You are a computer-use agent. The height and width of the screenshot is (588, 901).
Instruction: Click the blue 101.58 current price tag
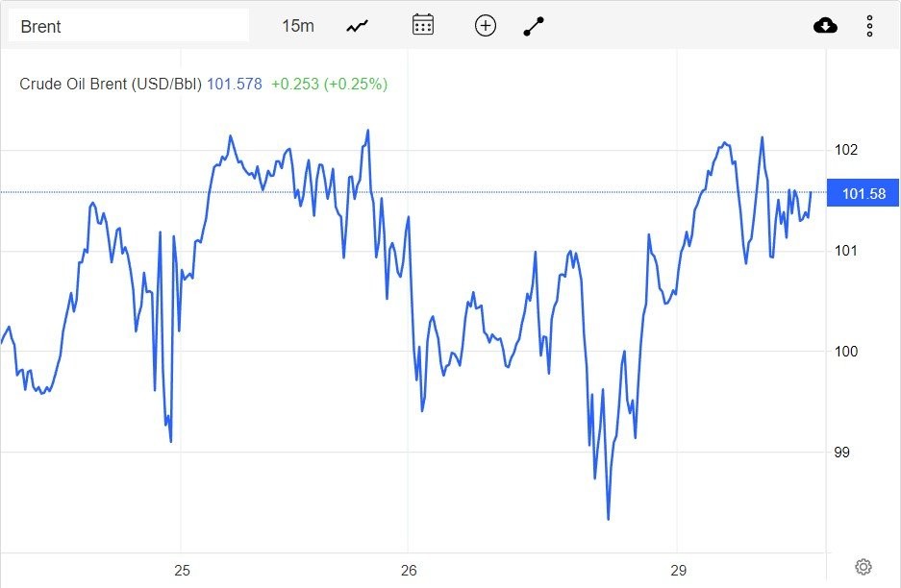point(863,194)
